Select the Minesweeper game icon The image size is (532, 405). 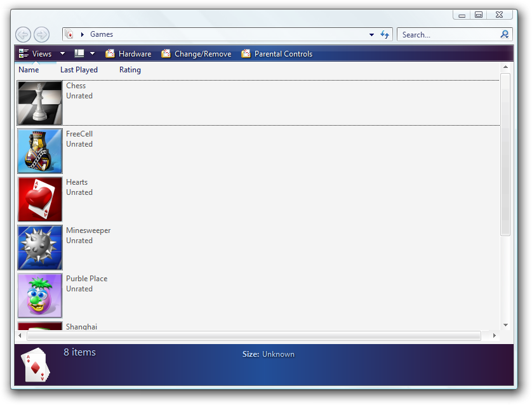click(x=40, y=248)
